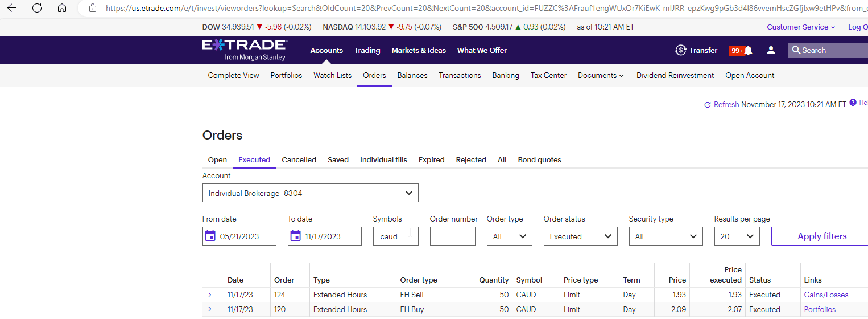Open the user profile icon
Image resolution: width=868 pixels, height=319 pixels.
coord(771,50)
